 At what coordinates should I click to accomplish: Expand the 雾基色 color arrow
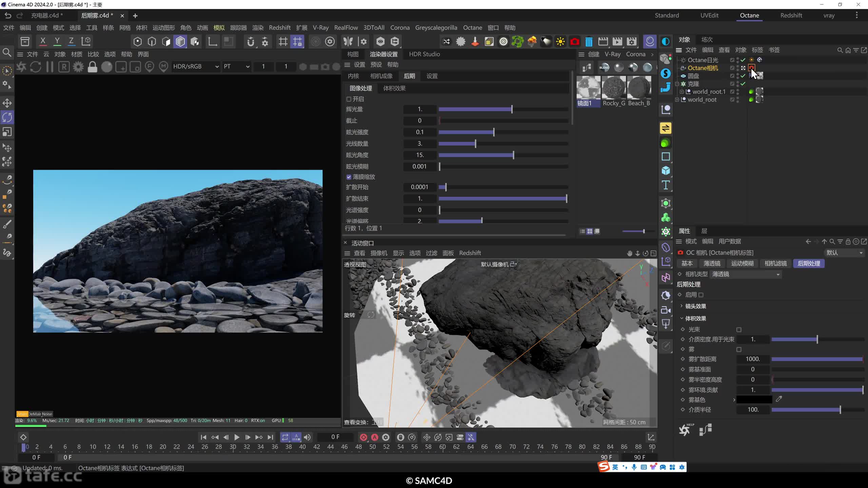pos(734,400)
